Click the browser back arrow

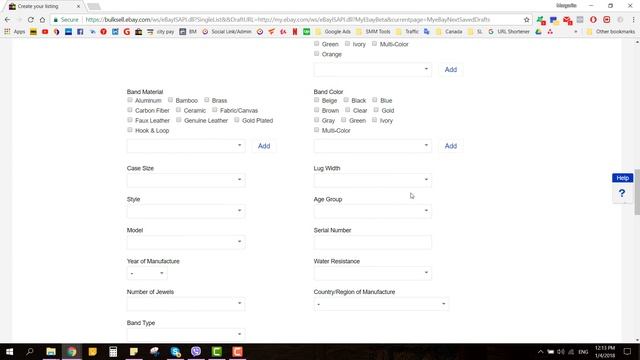click(x=7, y=20)
